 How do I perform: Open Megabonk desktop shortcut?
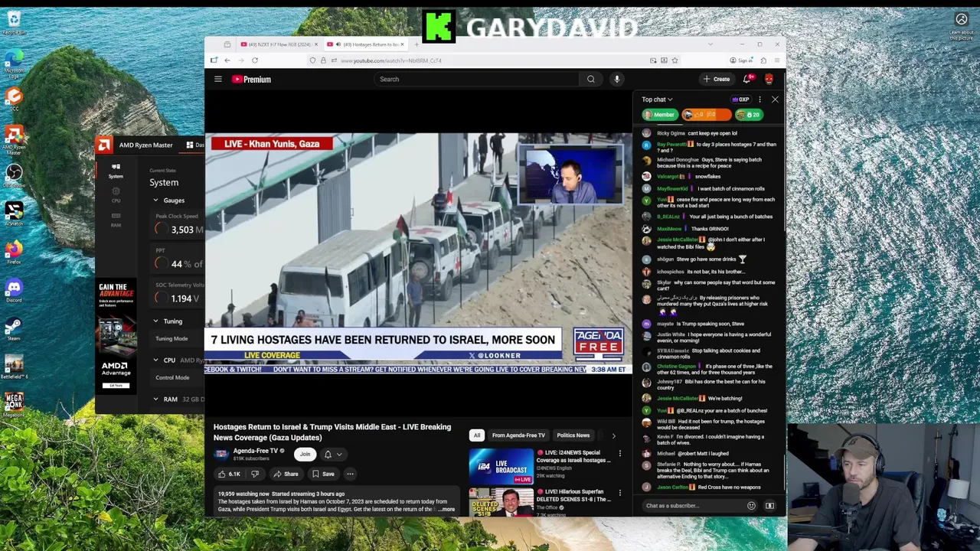pyautogui.click(x=14, y=405)
